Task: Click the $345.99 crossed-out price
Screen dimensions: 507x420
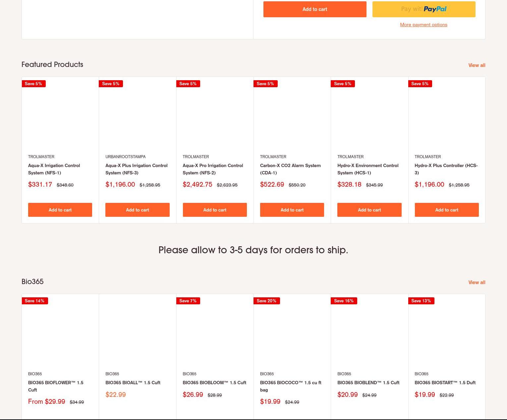Action: [x=374, y=185]
